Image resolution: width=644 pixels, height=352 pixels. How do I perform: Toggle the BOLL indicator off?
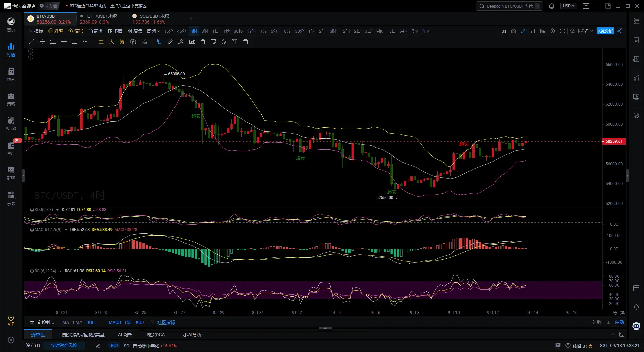click(x=91, y=322)
